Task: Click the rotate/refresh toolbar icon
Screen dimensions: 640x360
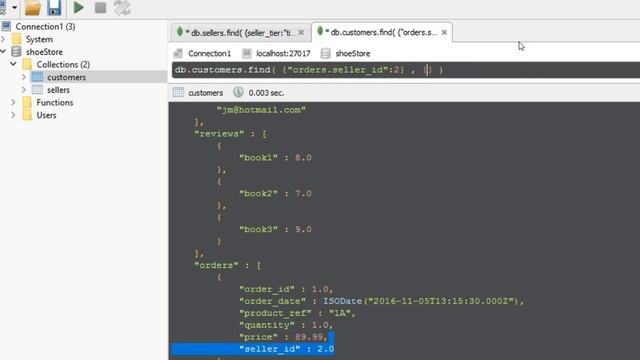Action: tap(122, 7)
